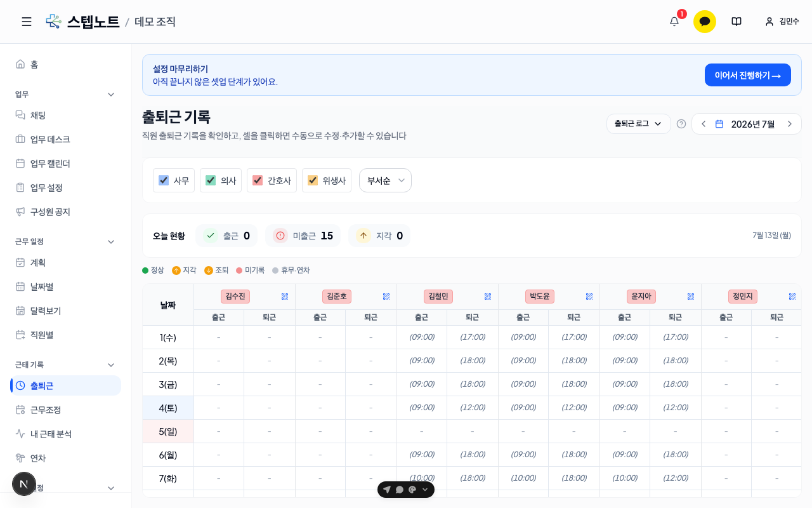Toggle the 위생사 checkbox
Viewport: 812px width, 508px height.
pyautogui.click(x=313, y=180)
